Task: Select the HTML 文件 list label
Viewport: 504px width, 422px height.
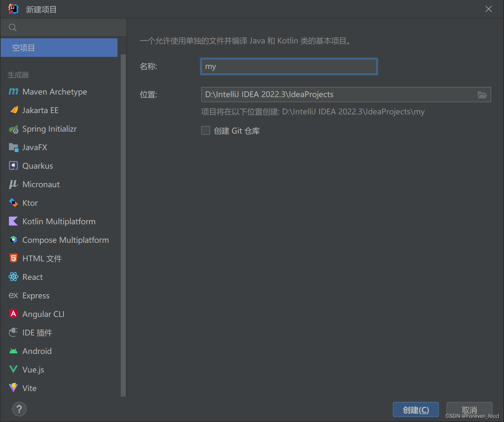Action: (x=42, y=258)
